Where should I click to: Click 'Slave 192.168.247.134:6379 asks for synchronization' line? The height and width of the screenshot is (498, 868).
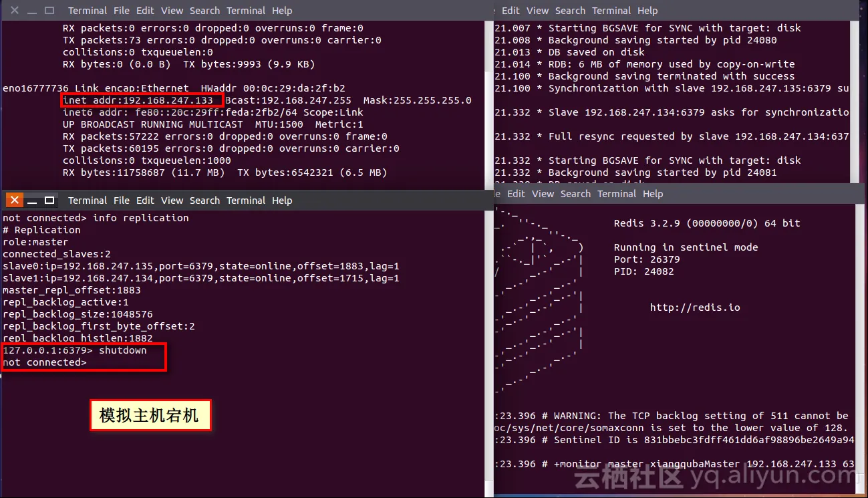672,112
